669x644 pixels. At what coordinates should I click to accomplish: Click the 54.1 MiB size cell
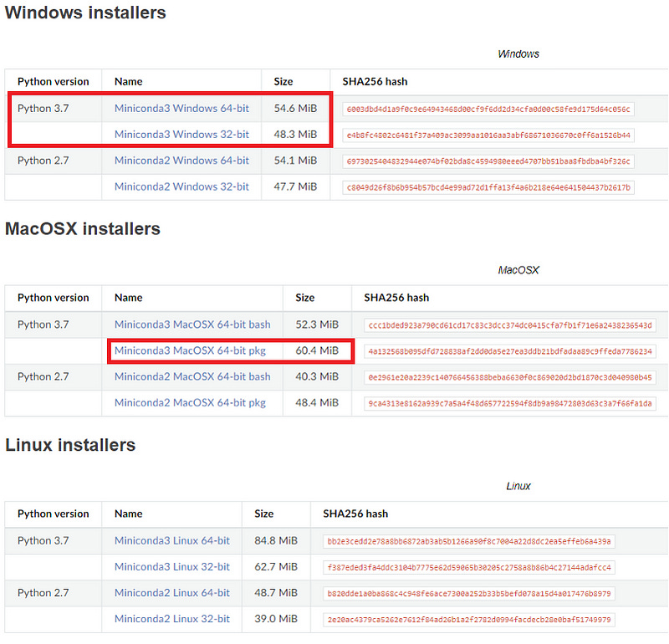coord(295,161)
